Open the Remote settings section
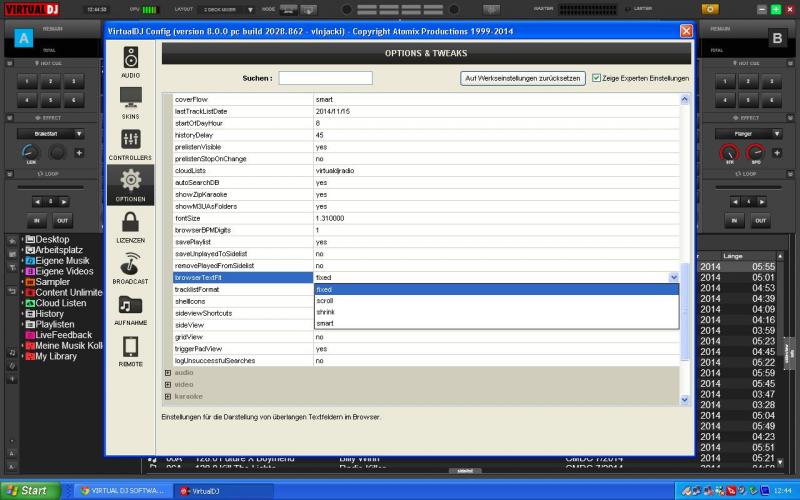Viewport: 800px width, 500px height. coord(131,351)
